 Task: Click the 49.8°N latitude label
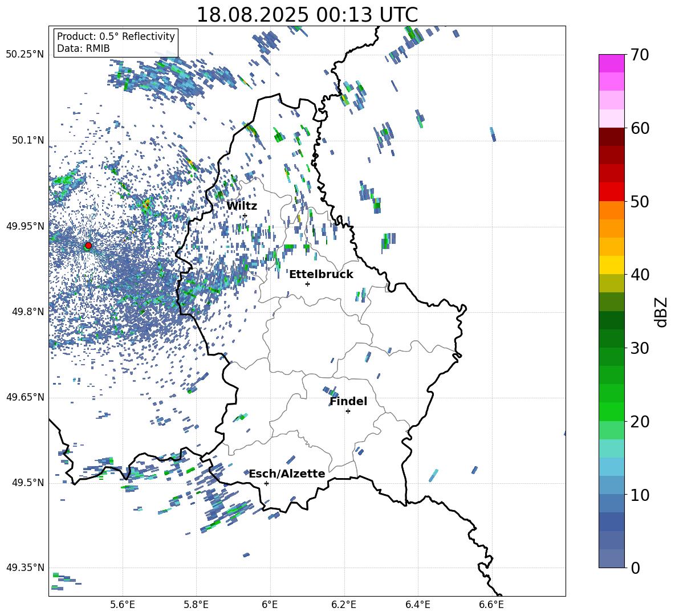(x=28, y=312)
